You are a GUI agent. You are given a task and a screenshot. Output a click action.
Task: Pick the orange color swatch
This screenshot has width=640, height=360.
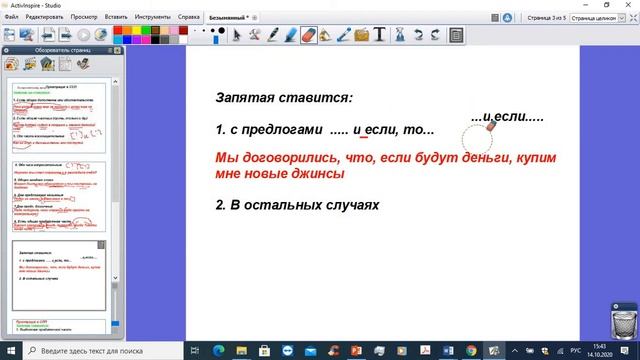pyautogui.click(x=127, y=31)
